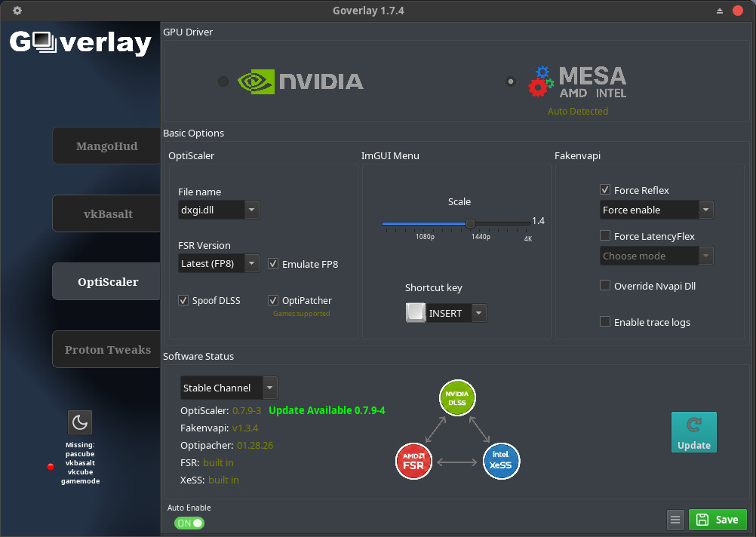Select the NVIDIA driver radio button
The height and width of the screenshot is (537, 756).
[223, 81]
